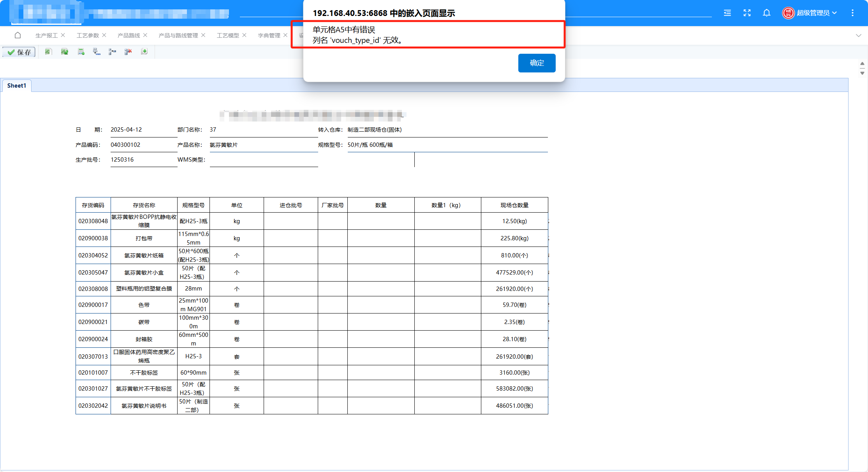868x472 pixels.
Task: Click the green download arrow toolbar icon
Action: [x=144, y=51]
